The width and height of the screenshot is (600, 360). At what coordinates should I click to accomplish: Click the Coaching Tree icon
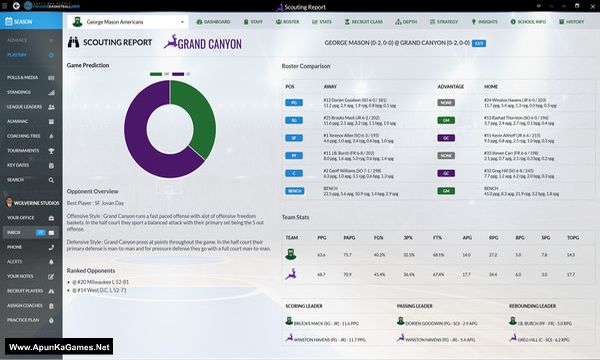coord(51,136)
